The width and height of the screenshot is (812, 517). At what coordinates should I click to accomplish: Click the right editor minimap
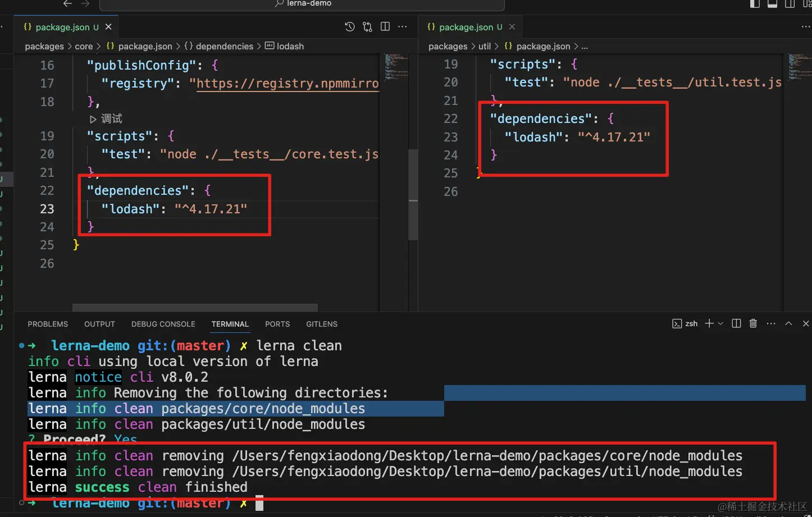[x=799, y=67]
